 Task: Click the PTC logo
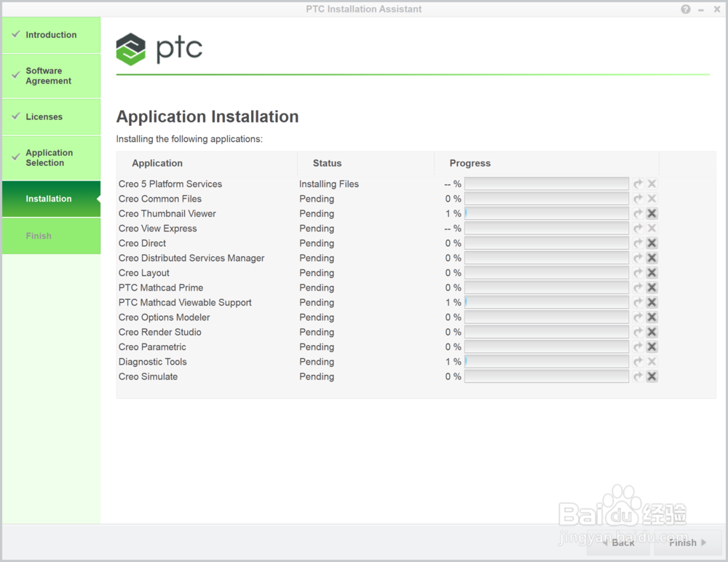(159, 49)
